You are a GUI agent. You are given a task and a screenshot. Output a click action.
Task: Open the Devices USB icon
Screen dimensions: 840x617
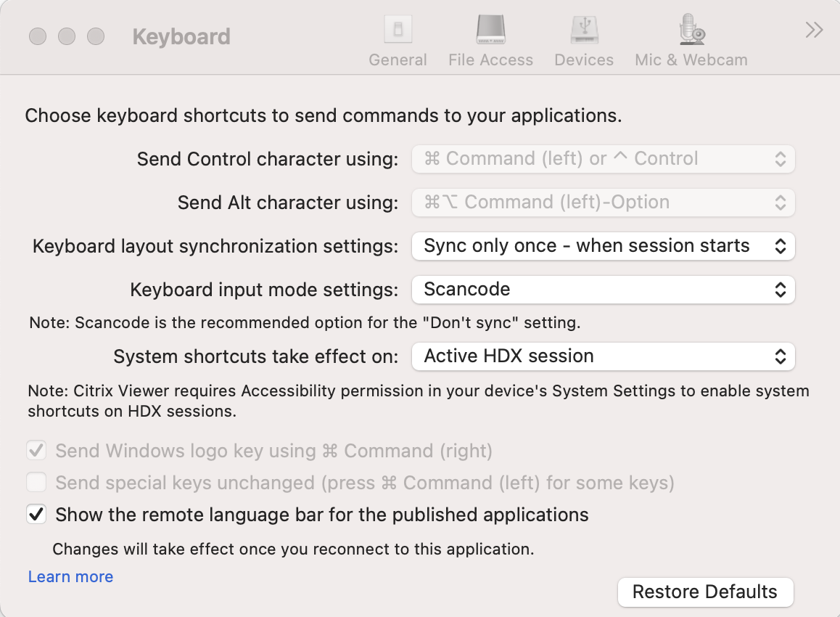point(584,30)
